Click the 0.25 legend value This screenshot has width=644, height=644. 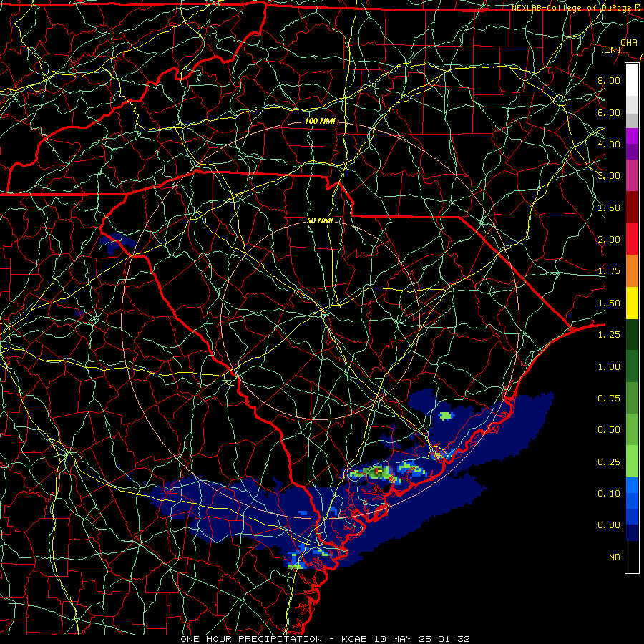pos(609,462)
